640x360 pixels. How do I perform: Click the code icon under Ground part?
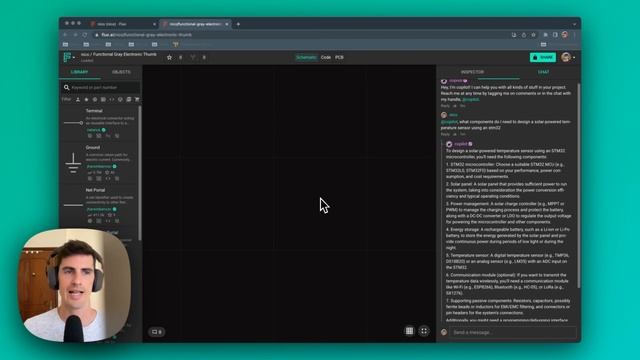pyautogui.click(x=108, y=178)
